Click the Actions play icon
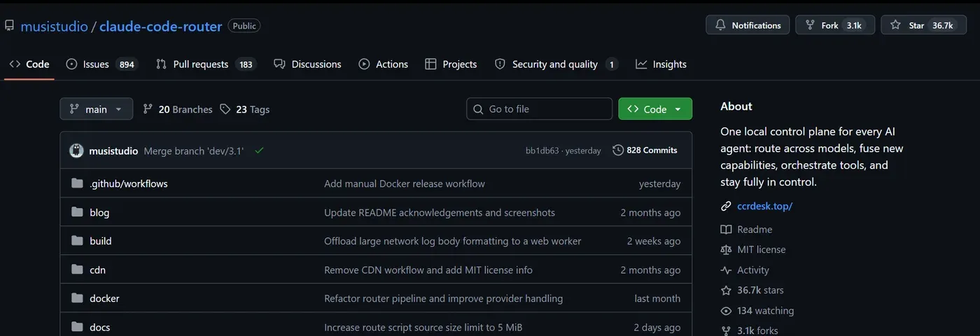The height and width of the screenshot is (336, 980). 364,64
